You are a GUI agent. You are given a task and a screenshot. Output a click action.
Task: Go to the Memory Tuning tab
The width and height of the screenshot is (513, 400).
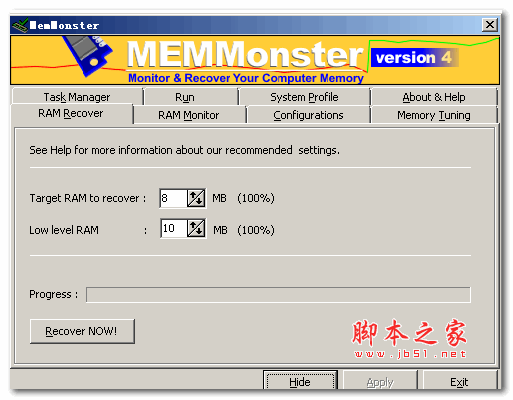pyautogui.click(x=434, y=115)
